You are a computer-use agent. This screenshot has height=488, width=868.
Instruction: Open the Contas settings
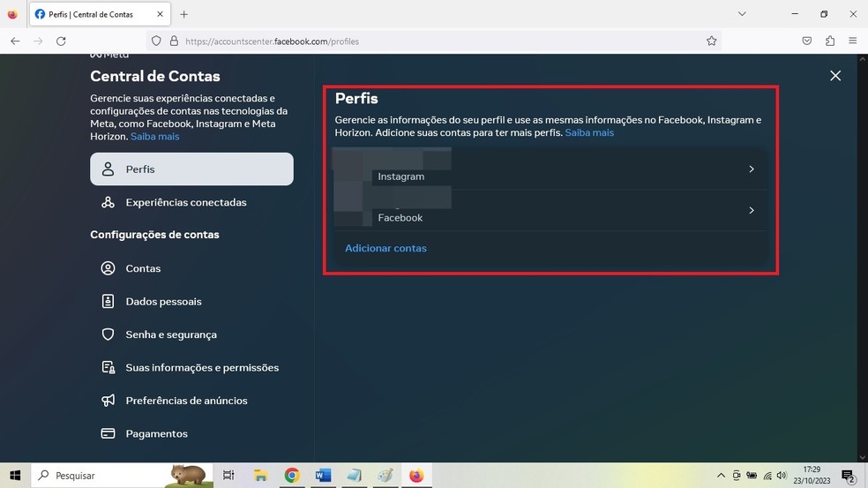click(191, 268)
